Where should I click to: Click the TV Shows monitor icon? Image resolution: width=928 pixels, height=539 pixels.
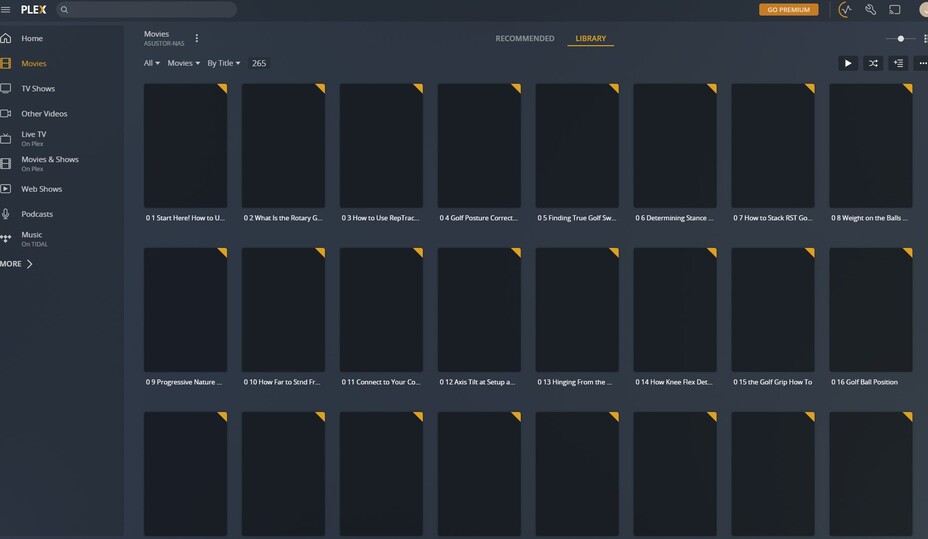click(6, 89)
